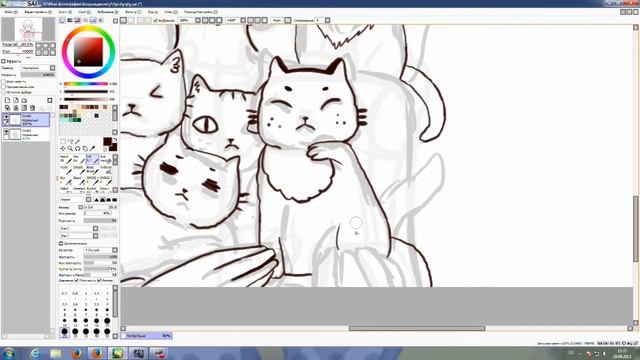Screen dimensions: 640x360
Task: Click the transfer down layer icon
Action: [x=7, y=108]
